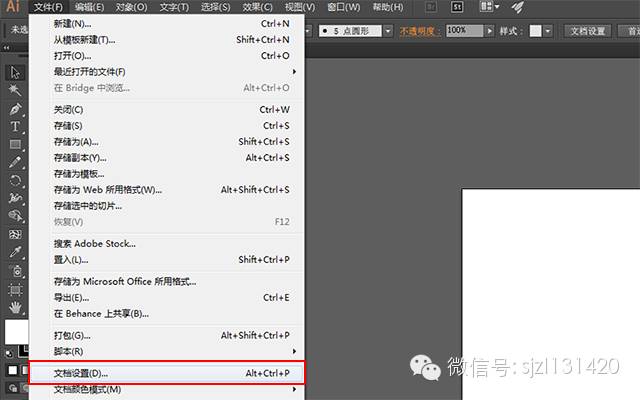Select the Hand tool
The image size is (640, 400).
pyautogui.click(x=15, y=307)
